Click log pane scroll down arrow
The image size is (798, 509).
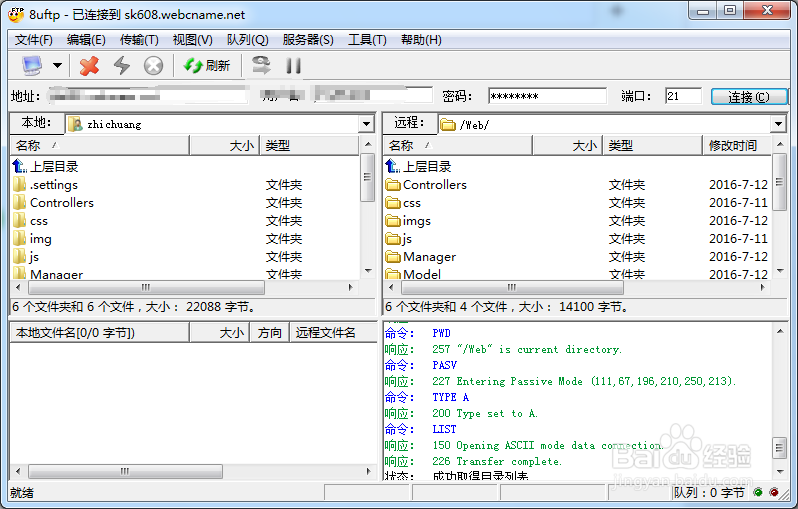(x=780, y=472)
